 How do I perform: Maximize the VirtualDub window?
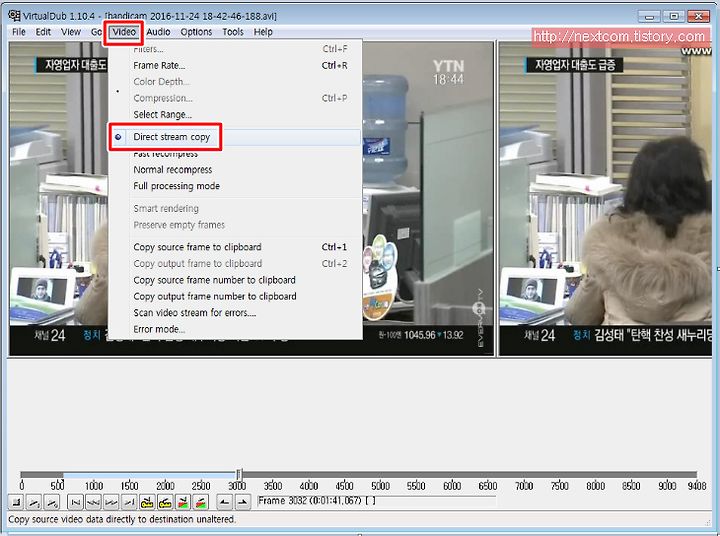(x=674, y=17)
